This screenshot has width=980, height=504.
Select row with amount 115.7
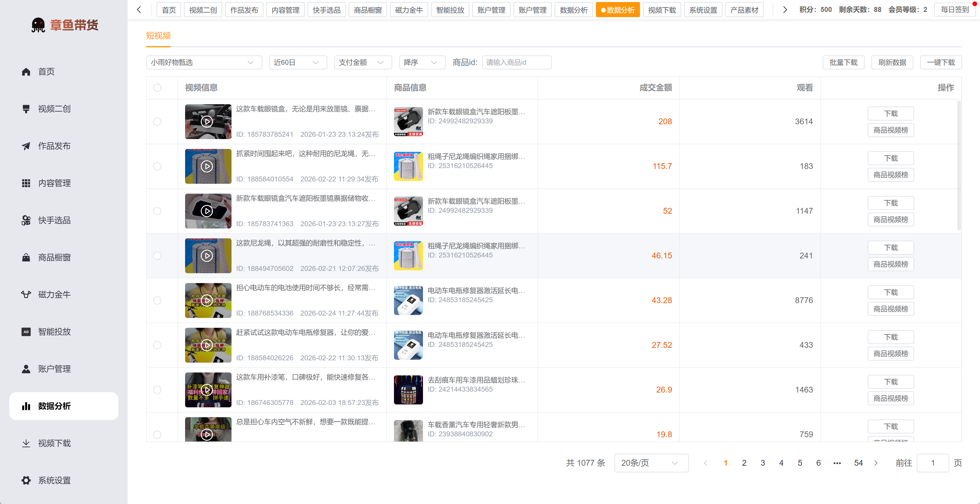click(x=157, y=166)
